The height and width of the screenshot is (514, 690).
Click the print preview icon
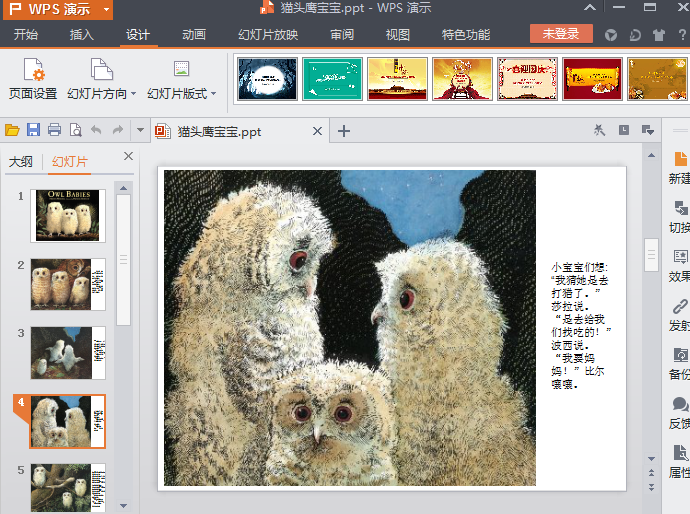pos(75,130)
